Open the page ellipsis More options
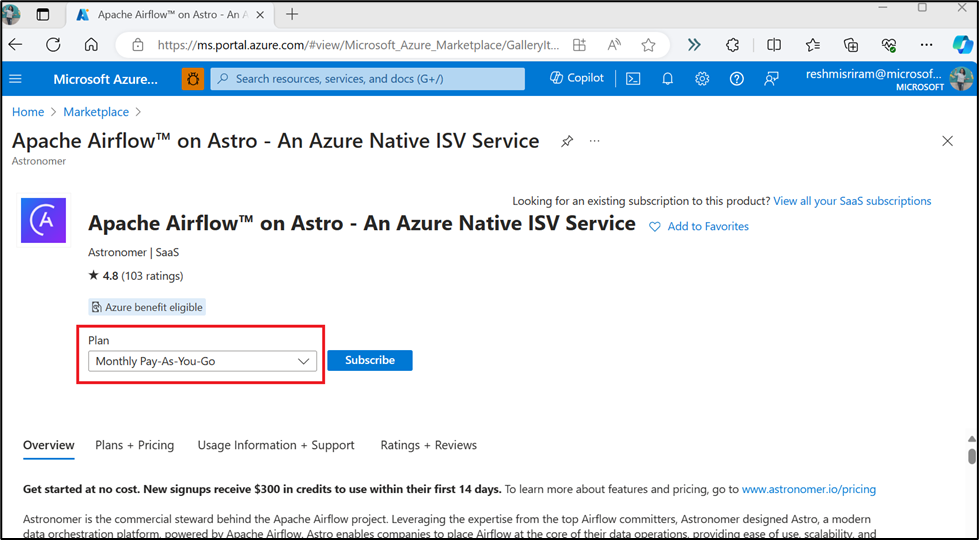979x540 pixels. [594, 141]
